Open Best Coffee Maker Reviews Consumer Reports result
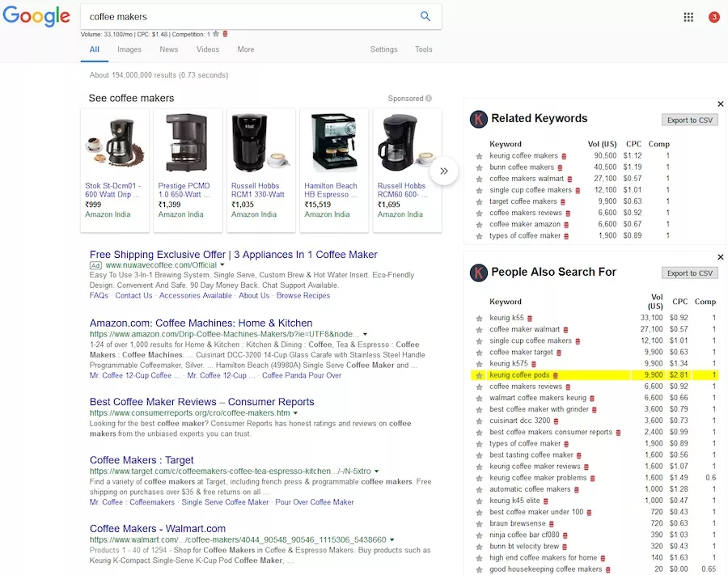728x575 pixels. [x=202, y=402]
